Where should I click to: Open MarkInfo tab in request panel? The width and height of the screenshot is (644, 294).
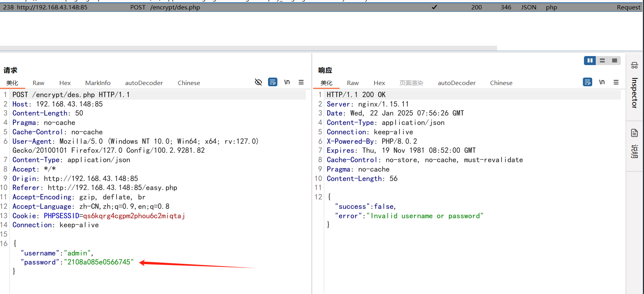pos(98,83)
